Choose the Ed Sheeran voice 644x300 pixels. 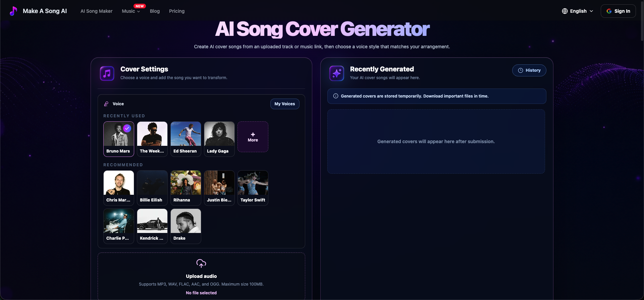point(186,139)
